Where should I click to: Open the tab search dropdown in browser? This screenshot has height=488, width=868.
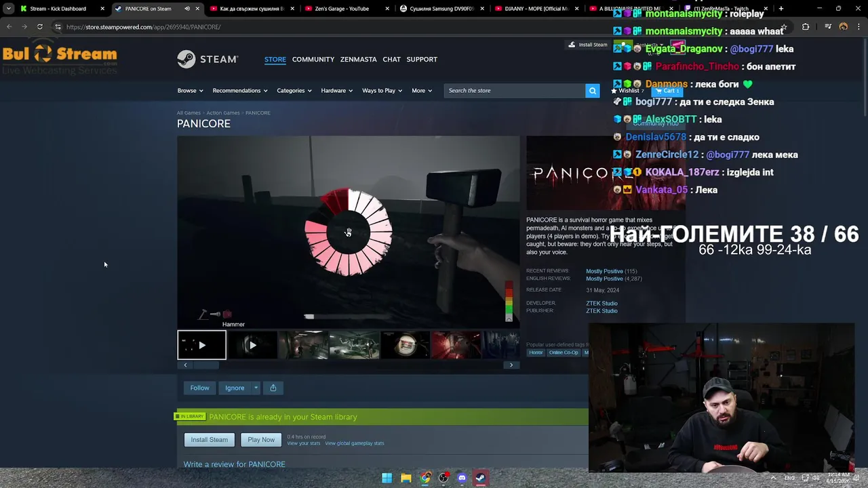point(9,9)
